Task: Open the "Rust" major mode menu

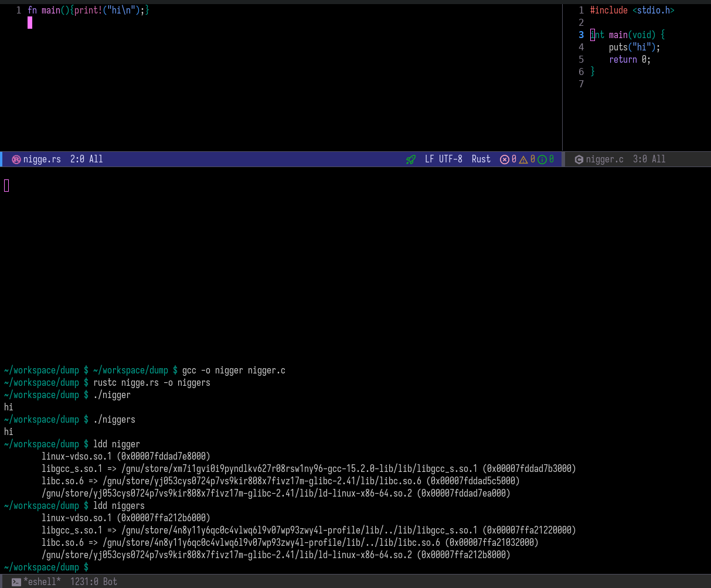Action: [x=481, y=159]
